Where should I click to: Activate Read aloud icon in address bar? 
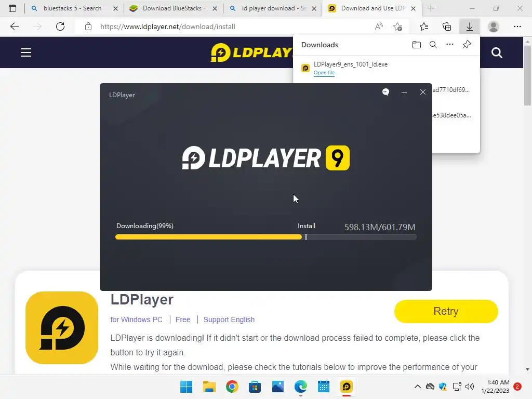pyautogui.click(x=379, y=26)
